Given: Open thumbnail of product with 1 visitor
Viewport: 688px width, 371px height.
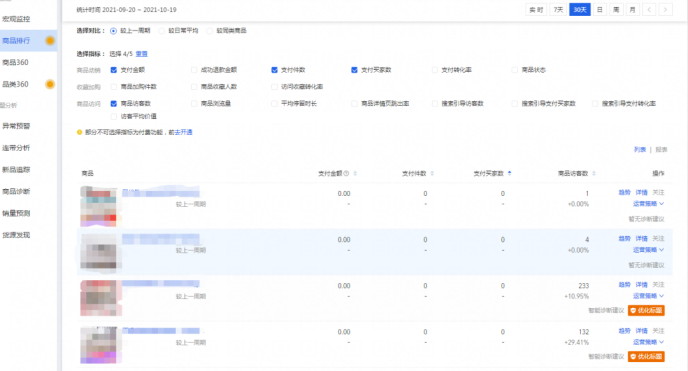Looking at the screenshot, I should (100, 206).
